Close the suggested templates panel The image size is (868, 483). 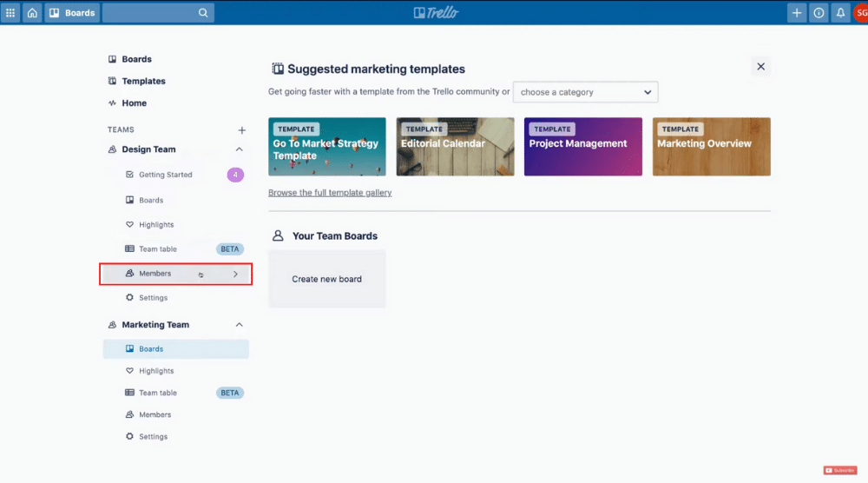tap(760, 67)
